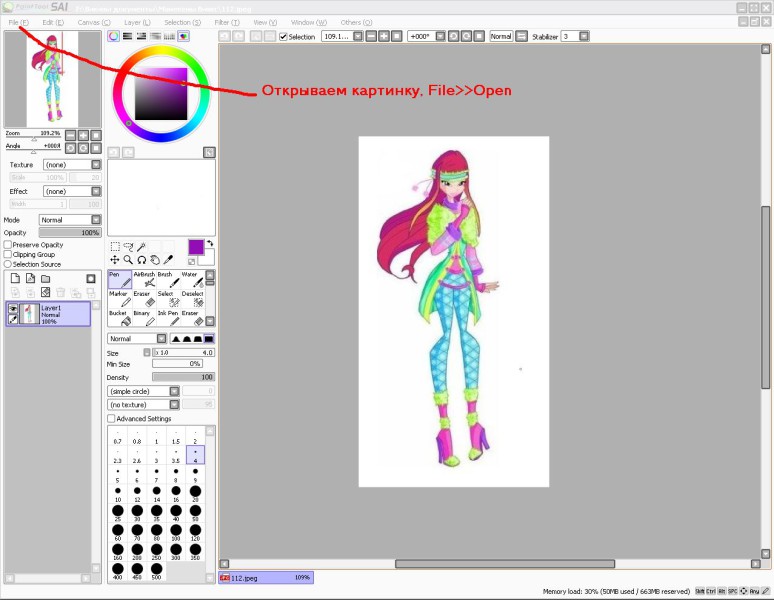The width and height of the screenshot is (774, 600).
Task: Select the magnifier zoom tool
Action: coord(128,260)
